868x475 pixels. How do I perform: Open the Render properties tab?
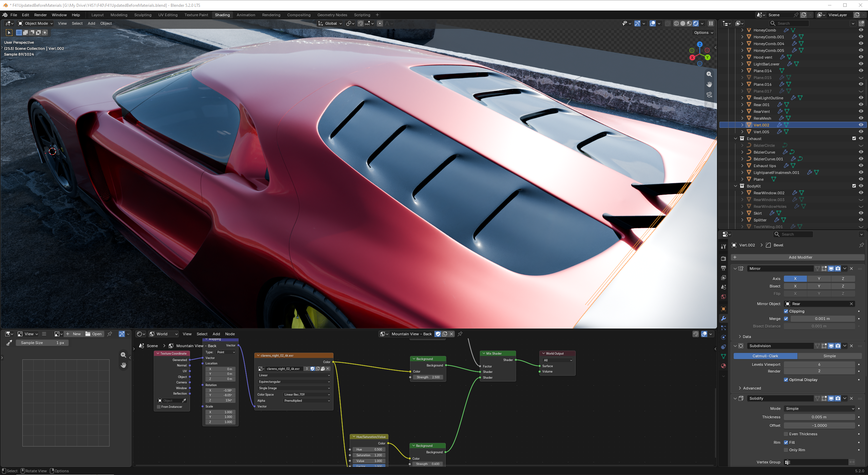(x=724, y=259)
